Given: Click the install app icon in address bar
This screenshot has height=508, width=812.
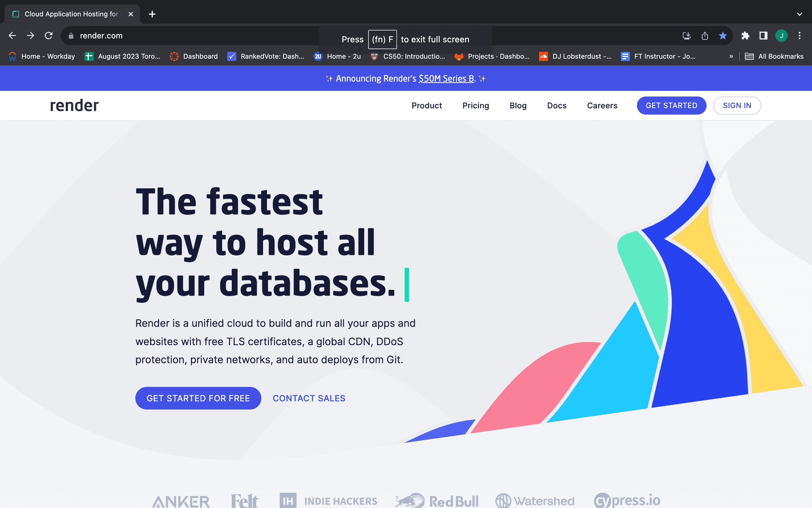Looking at the screenshot, I should [x=686, y=36].
